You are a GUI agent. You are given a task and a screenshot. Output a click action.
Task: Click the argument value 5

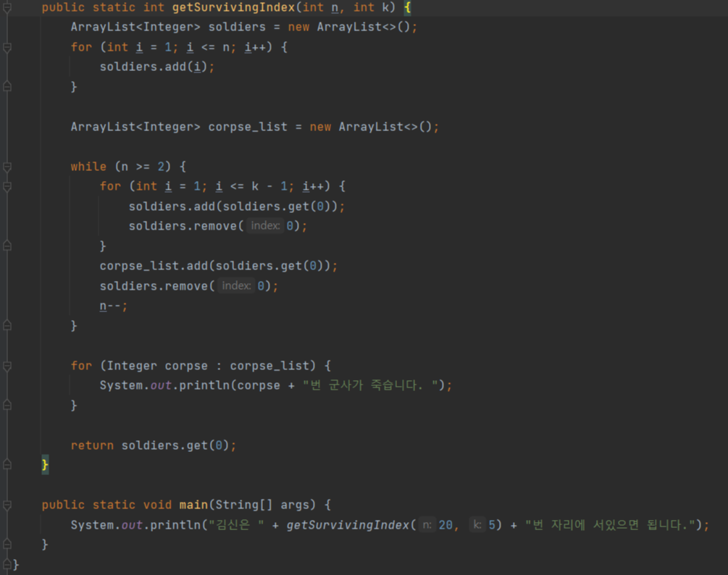click(x=492, y=525)
